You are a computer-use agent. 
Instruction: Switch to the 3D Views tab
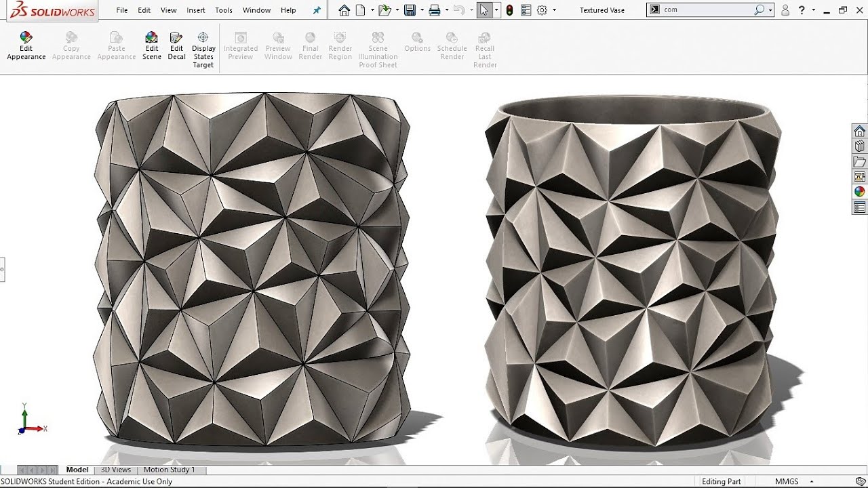pos(116,470)
